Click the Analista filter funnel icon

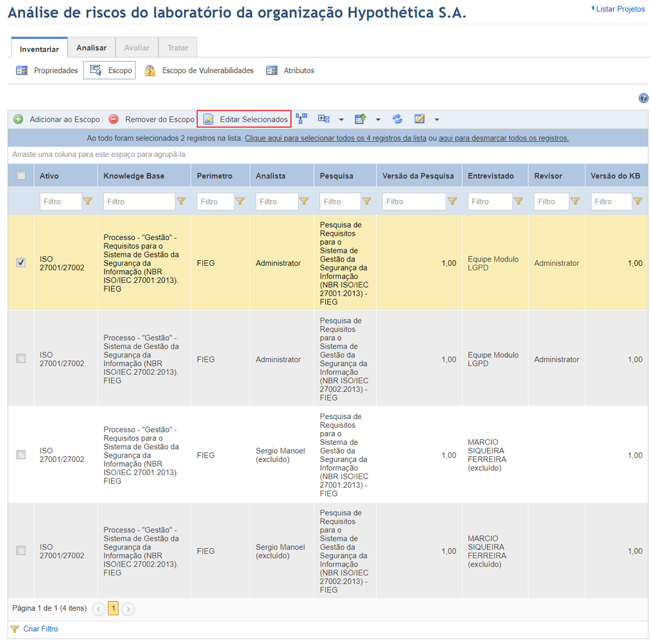pyautogui.click(x=304, y=202)
